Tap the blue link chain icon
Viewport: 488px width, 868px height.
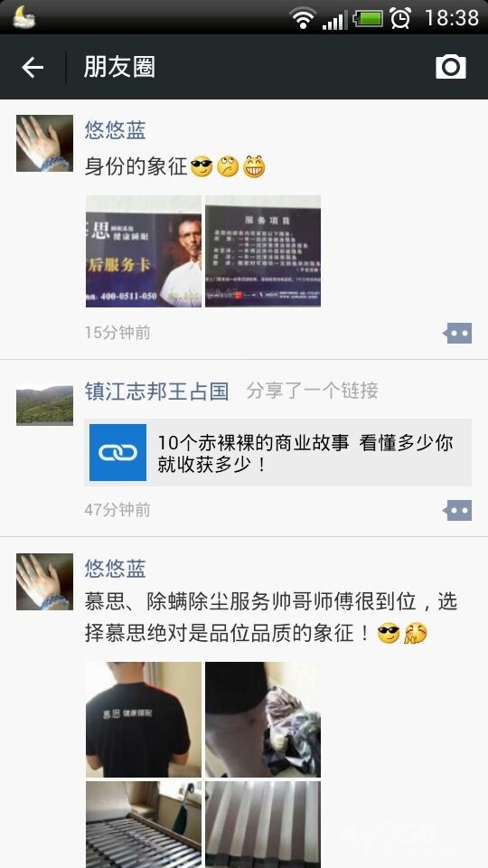pos(117,452)
